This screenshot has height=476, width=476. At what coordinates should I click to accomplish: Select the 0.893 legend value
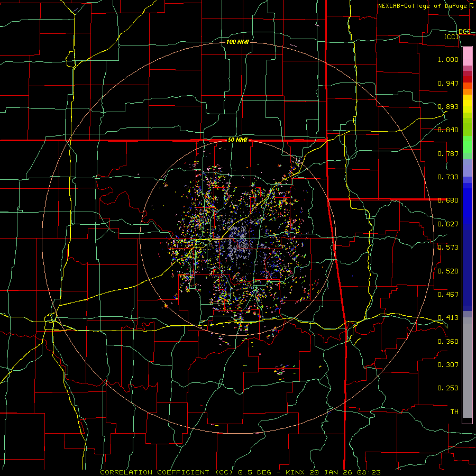448,106
